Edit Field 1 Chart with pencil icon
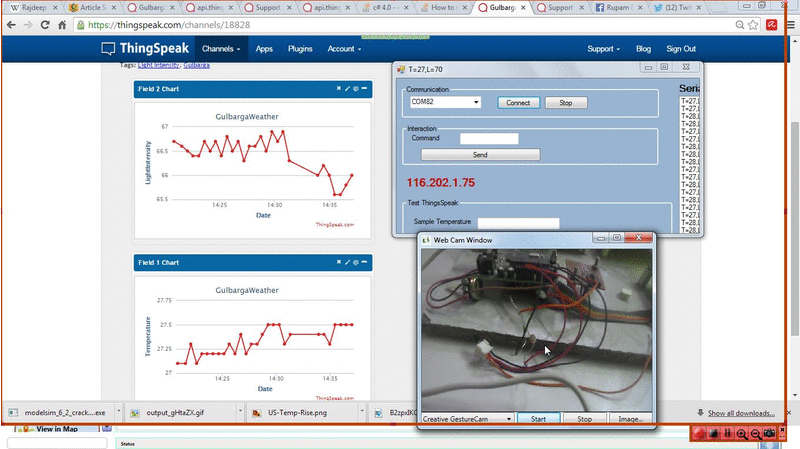800x449 pixels. pos(347,262)
